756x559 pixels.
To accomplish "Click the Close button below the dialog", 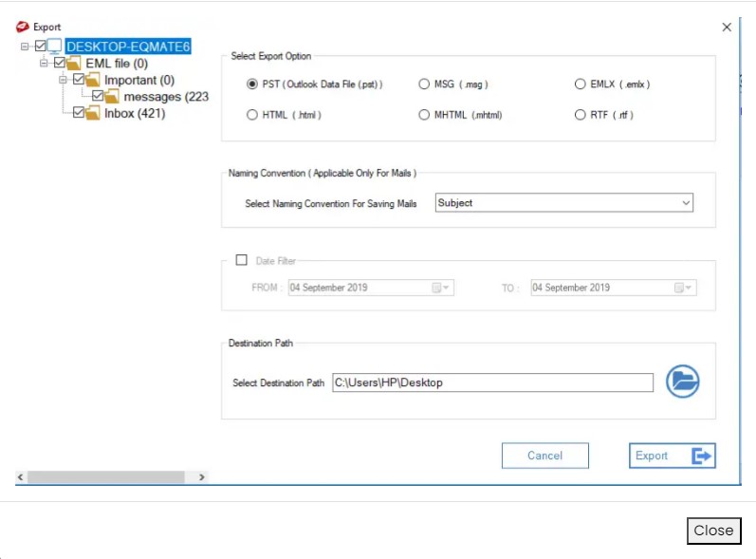I will click(x=713, y=531).
